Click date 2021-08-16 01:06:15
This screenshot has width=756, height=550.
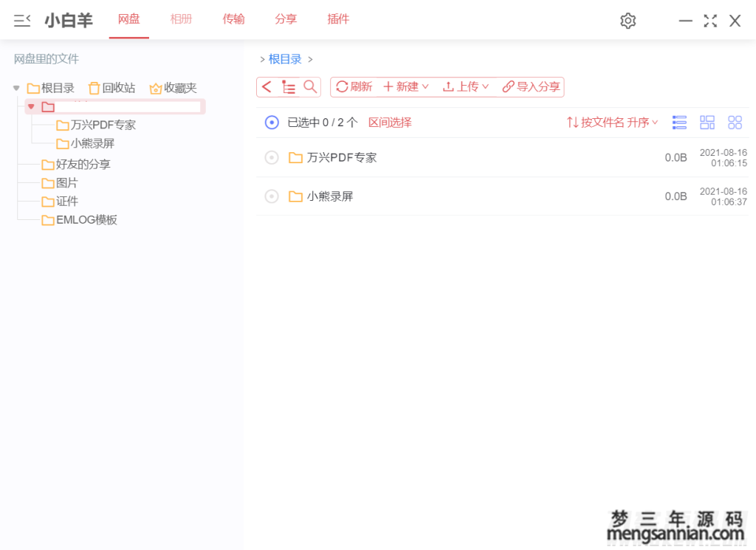[x=724, y=158]
